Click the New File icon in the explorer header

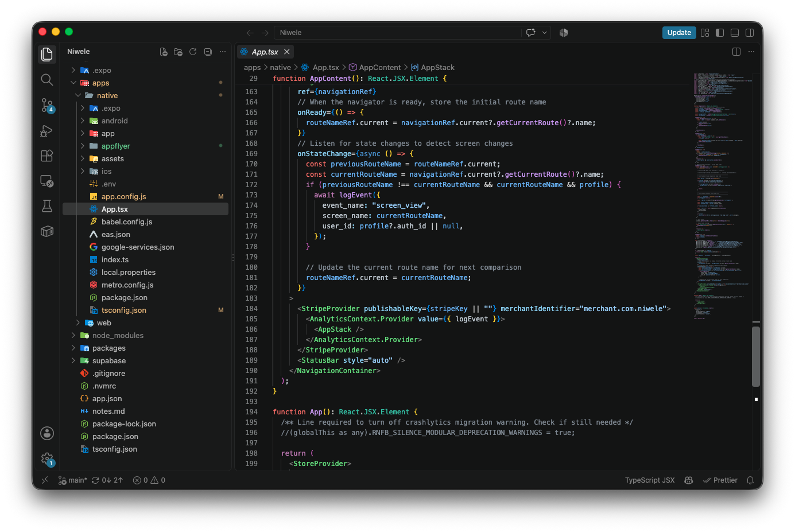pyautogui.click(x=164, y=52)
